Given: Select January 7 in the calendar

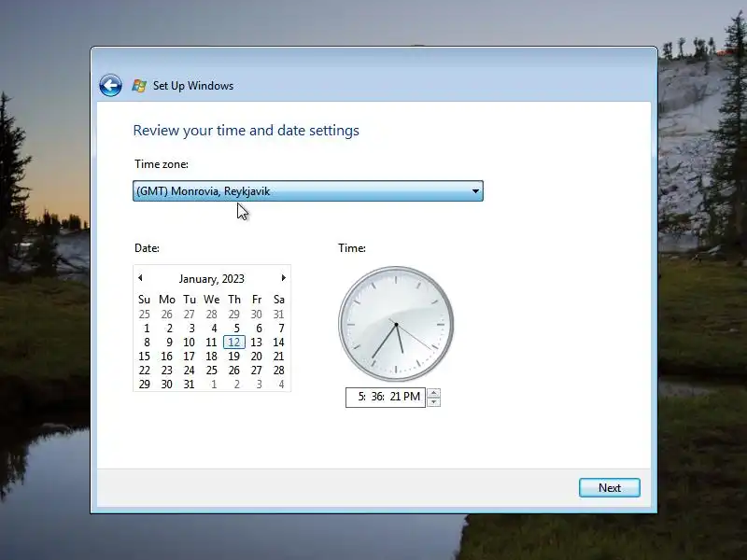Looking at the screenshot, I should pos(282,329).
